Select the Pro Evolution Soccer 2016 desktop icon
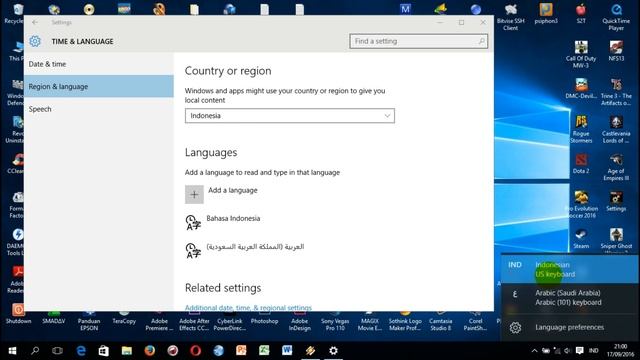 [581, 205]
